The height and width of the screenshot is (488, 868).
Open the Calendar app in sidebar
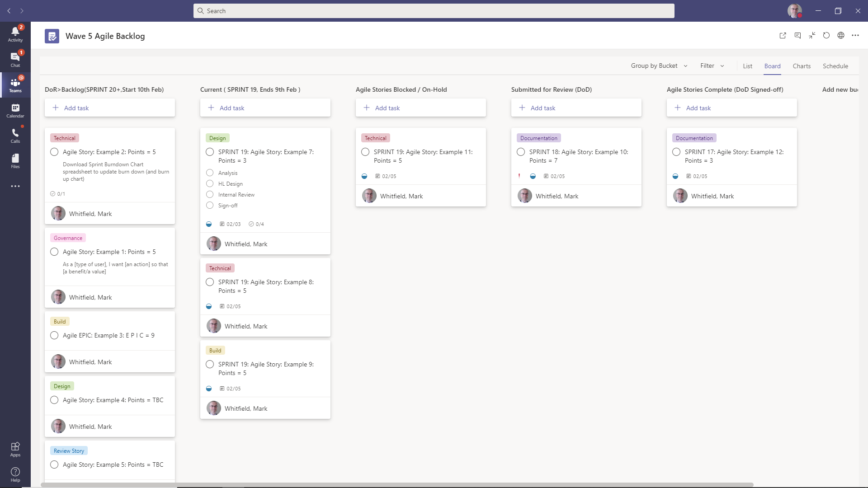pos(15,110)
